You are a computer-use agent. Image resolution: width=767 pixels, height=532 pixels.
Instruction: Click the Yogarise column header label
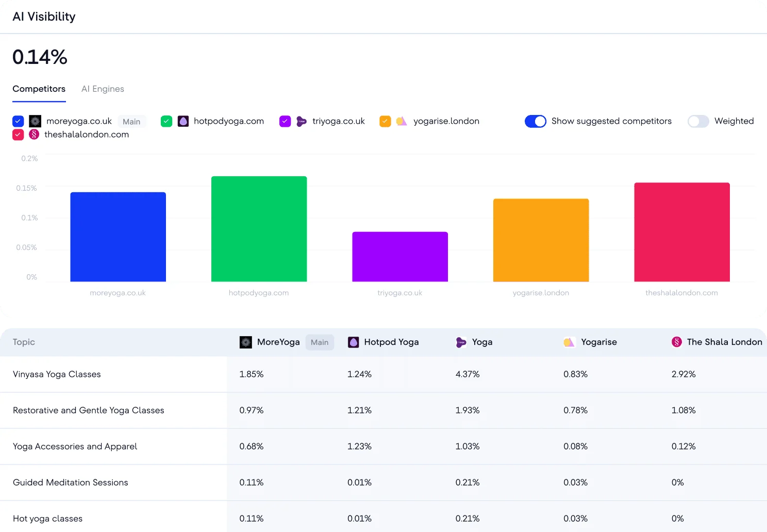coord(599,342)
